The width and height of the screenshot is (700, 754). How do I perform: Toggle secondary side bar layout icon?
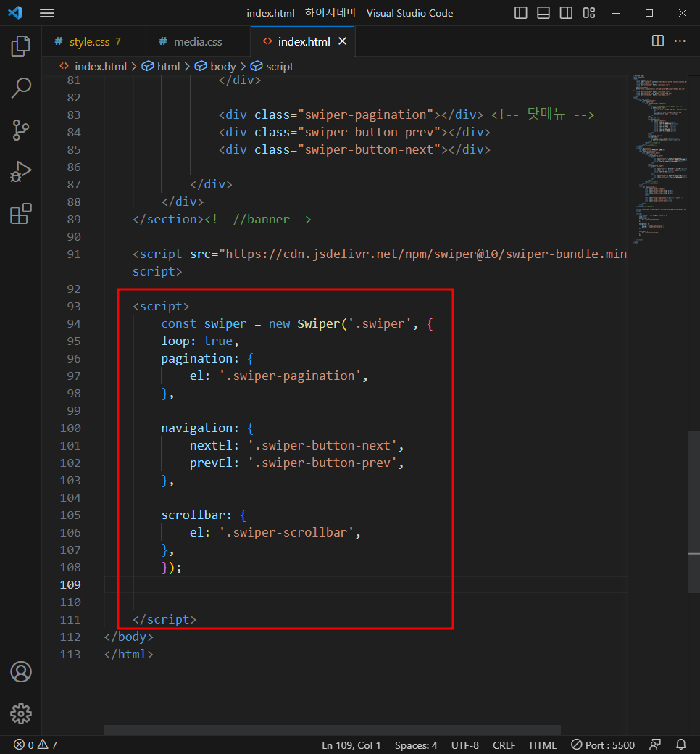click(x=566, y=13)
